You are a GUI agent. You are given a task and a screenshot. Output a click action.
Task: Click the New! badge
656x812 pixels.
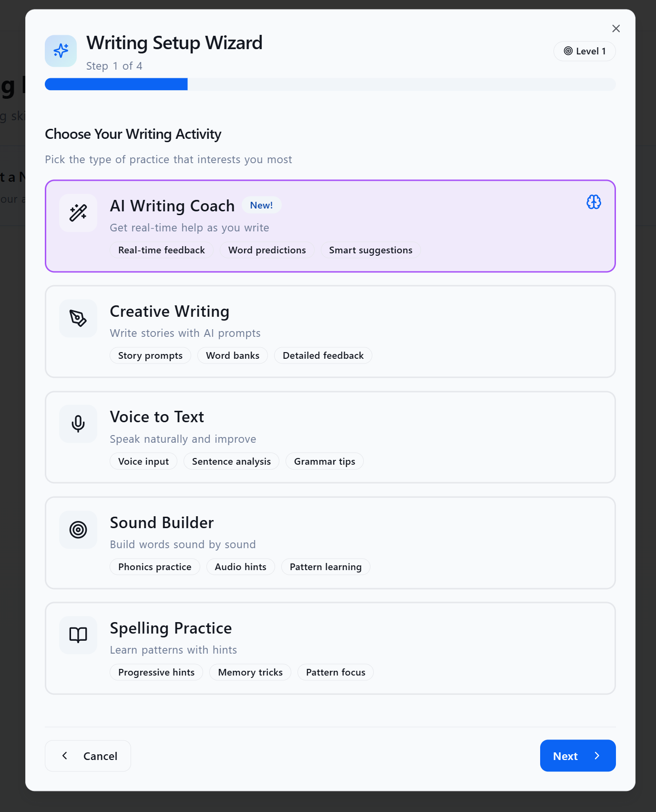(x=261, y=205)
